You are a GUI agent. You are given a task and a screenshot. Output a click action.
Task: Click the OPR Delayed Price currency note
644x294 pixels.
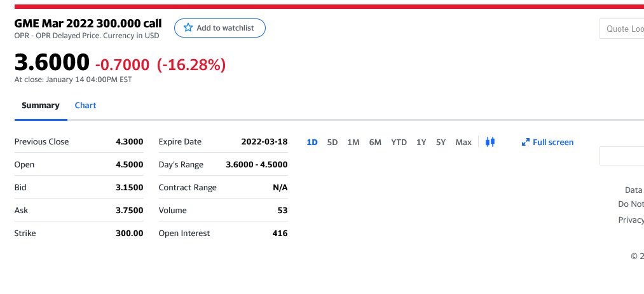pyautogui.click(x=86, y=36)
